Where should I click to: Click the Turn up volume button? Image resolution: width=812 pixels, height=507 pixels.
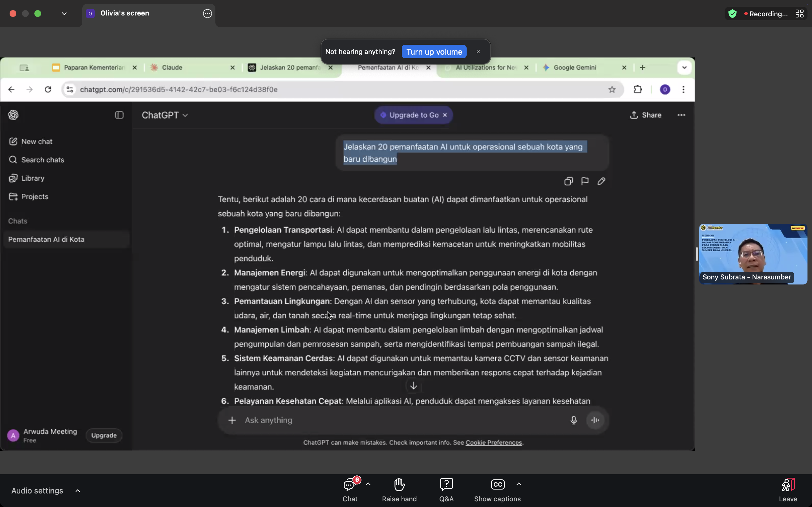pyautogui.click(x=434, y=52)
